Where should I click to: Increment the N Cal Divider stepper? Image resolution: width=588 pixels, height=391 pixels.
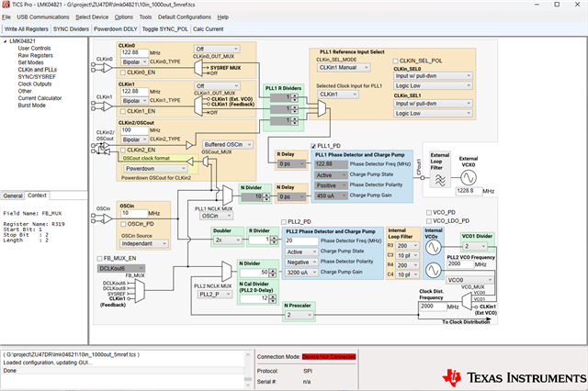[272, 297]
